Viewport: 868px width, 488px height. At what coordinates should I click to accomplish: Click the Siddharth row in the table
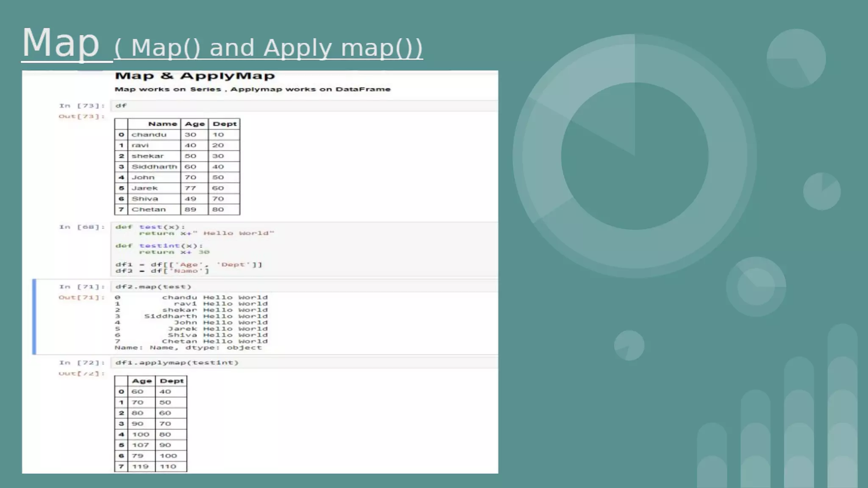pyautogui.click(x=154, y=166)
